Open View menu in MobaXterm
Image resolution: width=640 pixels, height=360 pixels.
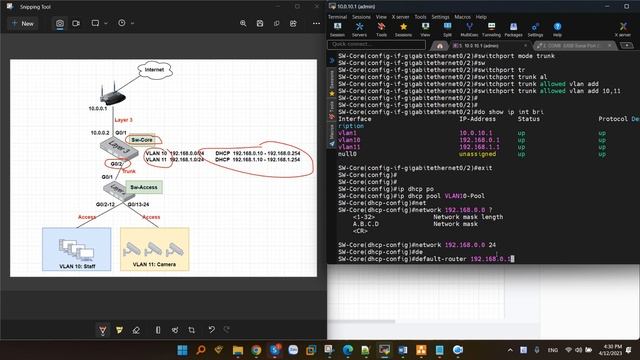(381, 17)
